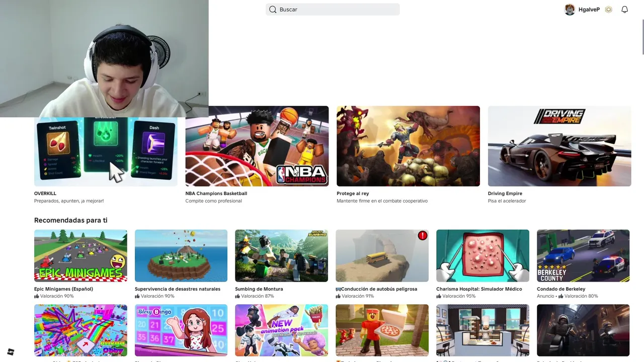Click the Epic Minigames (Español) title

63,289
